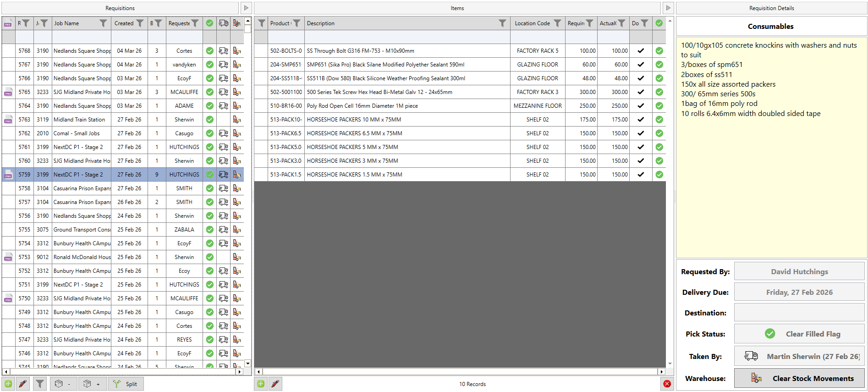Click the remove box (package minus) button
The image size is (868, 392).
pos(63,384)
